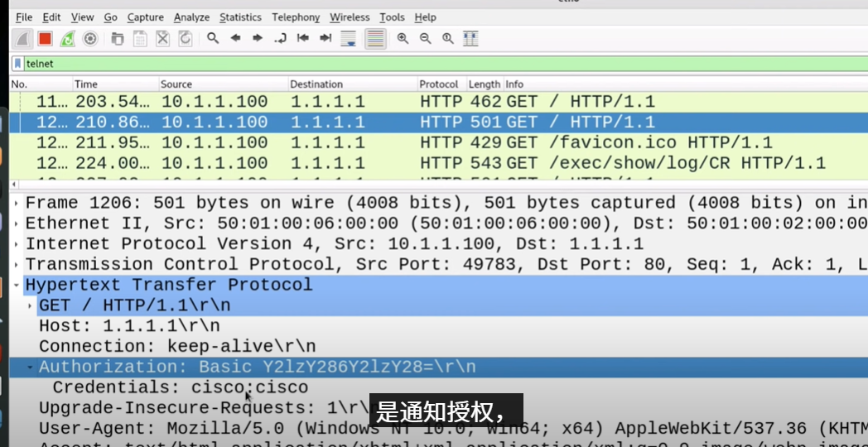Image resolution: width=868 pixels, height=447 pixels.
Task: Toggle packet list colorization
Action: (375, 39)
